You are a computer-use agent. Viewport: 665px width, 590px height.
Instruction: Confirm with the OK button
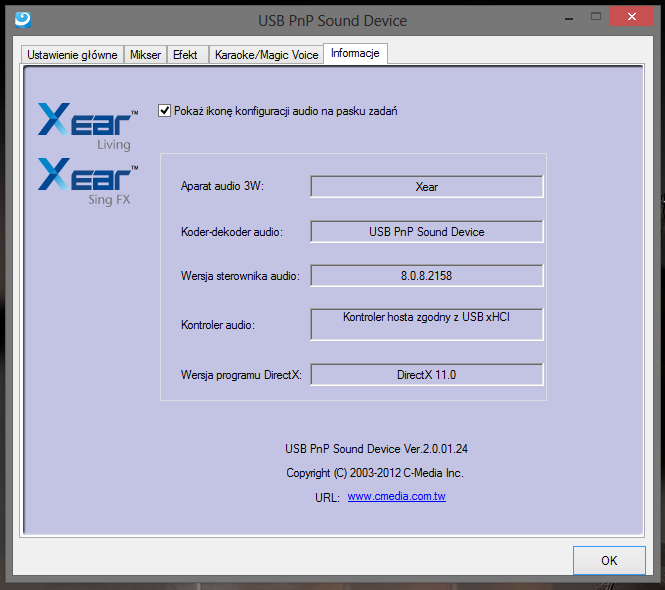coord(609,560)
